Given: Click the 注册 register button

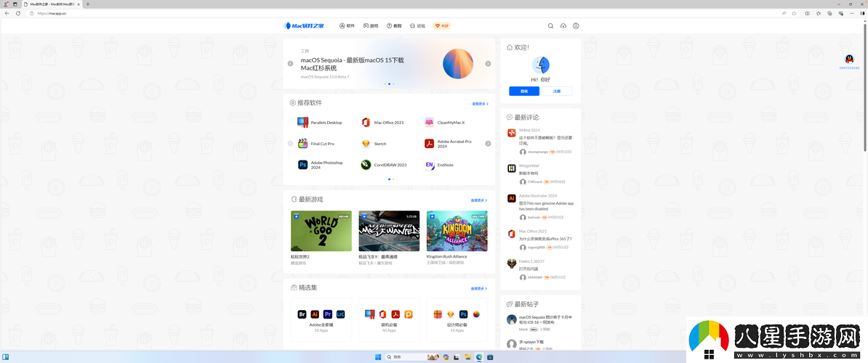Looking at the screenshot, I should click(557, 91).
